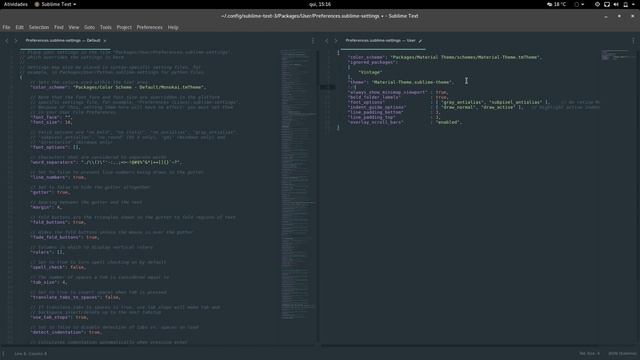Open the right pane tab options menu
This screenshot has height=360, width=640.
pos(633,41)
